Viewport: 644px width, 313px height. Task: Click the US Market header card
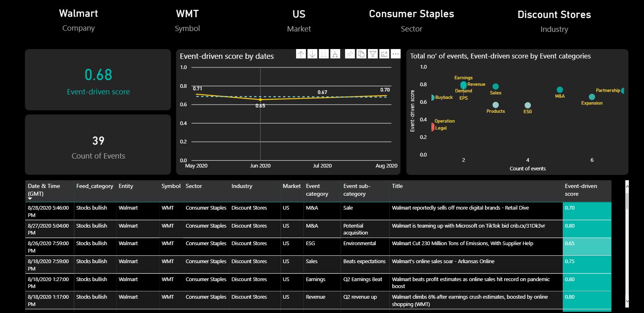point(299,21)
